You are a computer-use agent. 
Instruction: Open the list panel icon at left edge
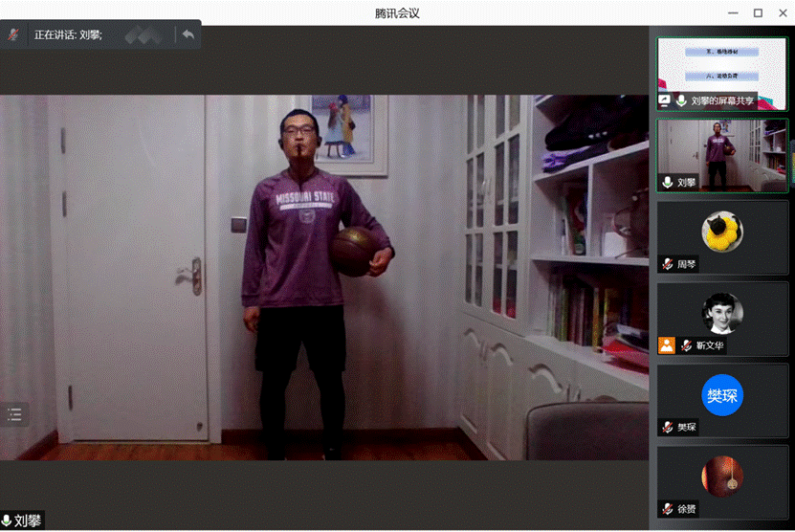click(x=14, y=414)
